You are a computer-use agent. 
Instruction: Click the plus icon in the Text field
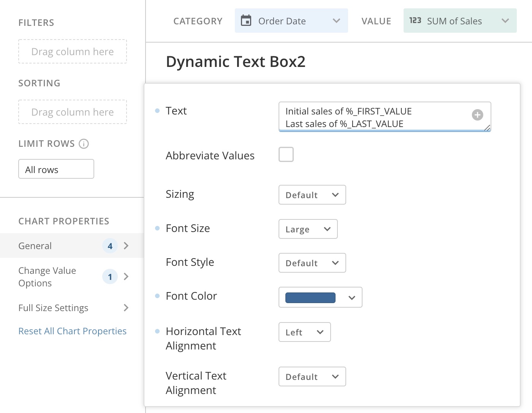point(477,114)
